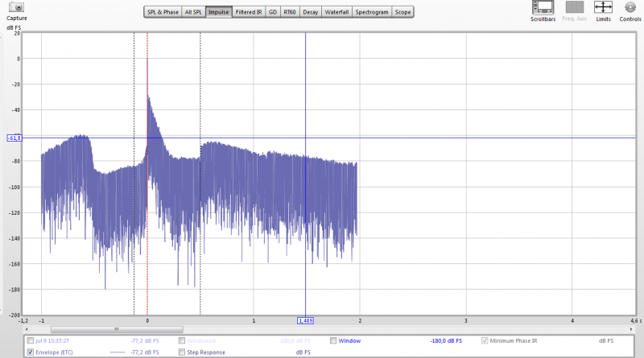Toggle the Envelope (ETC) checkbox

[x=31, y=352]
